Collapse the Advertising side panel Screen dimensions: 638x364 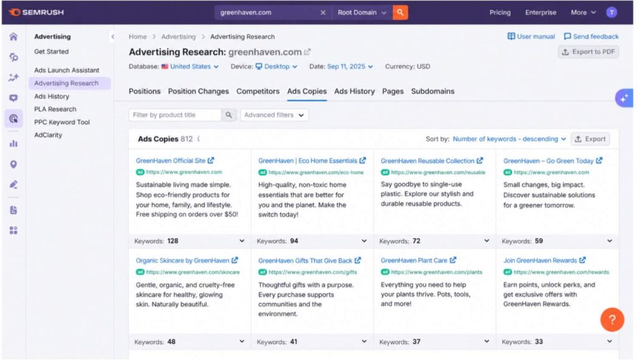(x=112, y=37)
